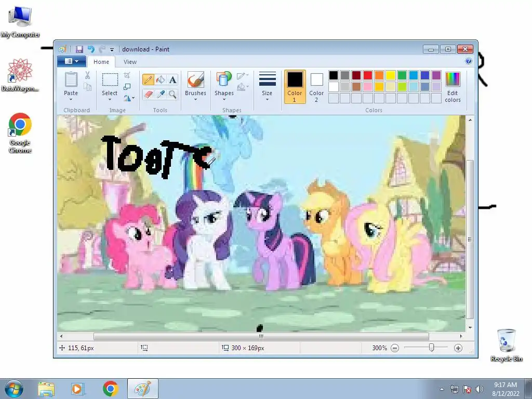The image size is (532, 399).
Task: Open My Computer desktop icon
Action: (x=20, y=21)
